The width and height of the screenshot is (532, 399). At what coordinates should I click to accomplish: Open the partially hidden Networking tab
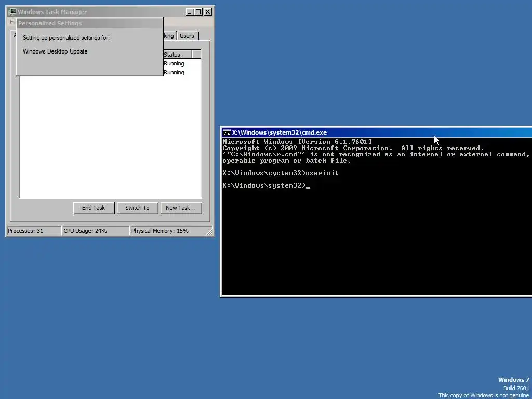tap(169, 36)
